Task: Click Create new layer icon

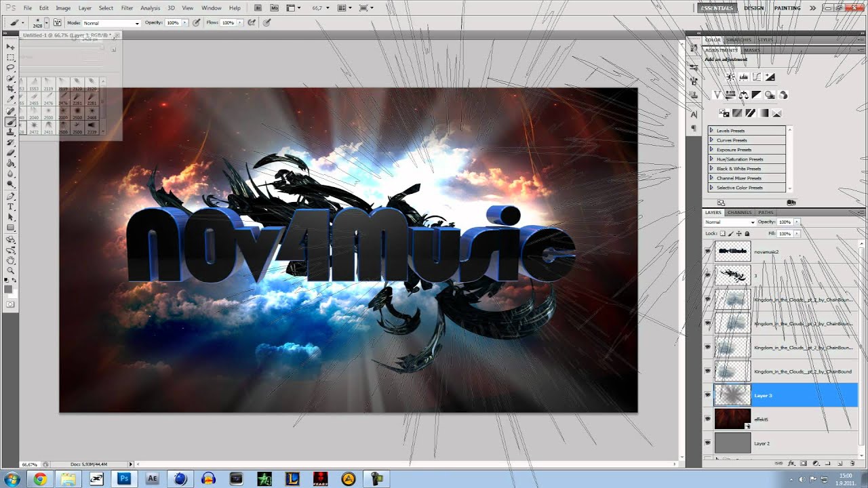Action: tap(840, 463)
